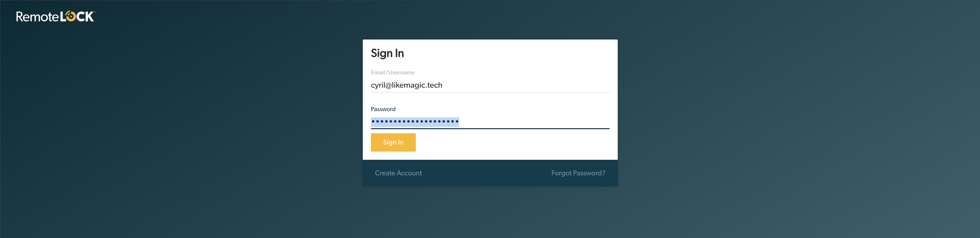Click the dark underline beneath password field

click(x=490, y=128)
